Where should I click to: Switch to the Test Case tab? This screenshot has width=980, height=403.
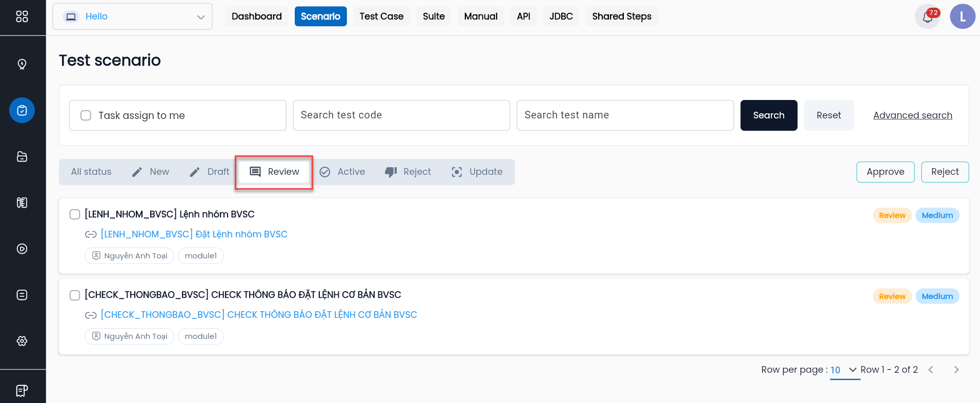(x=381, y=16)
